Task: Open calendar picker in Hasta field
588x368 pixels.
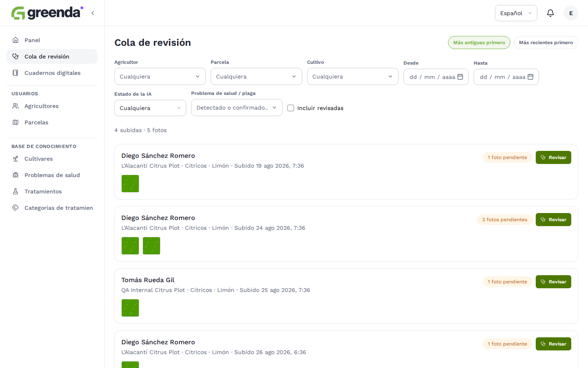Action: [530, 77]
